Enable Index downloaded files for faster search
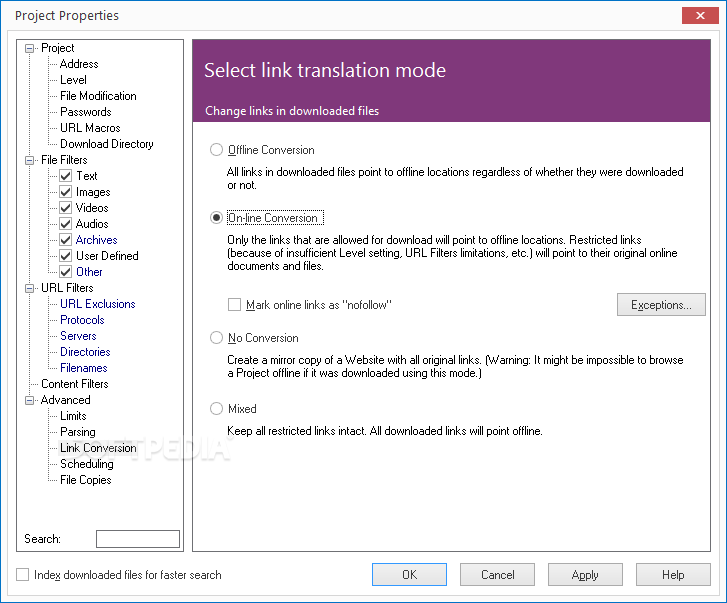 click(23, 575)
